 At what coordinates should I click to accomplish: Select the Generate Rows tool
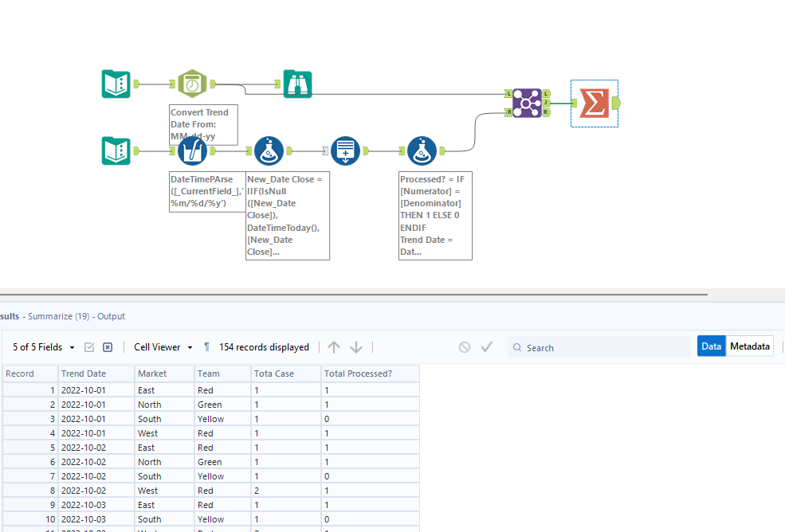[x=345, y=151]
